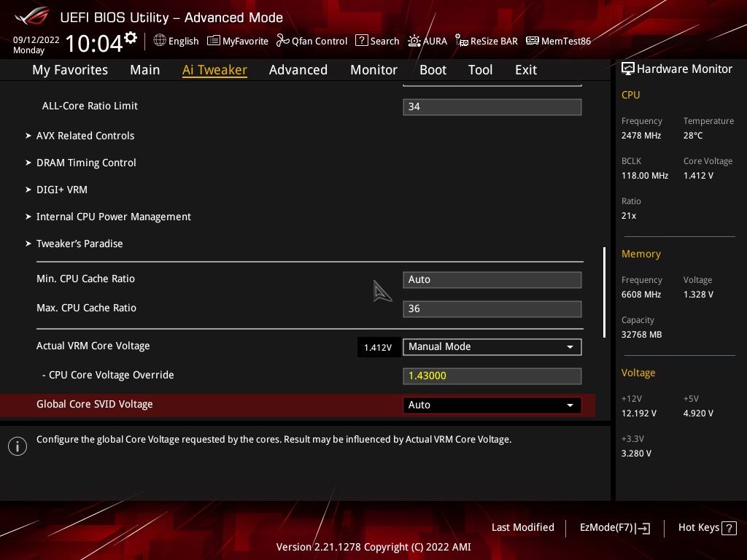747x560 pixels.
Task: Switch to the Advanced tab
Action: coord(298,70)
